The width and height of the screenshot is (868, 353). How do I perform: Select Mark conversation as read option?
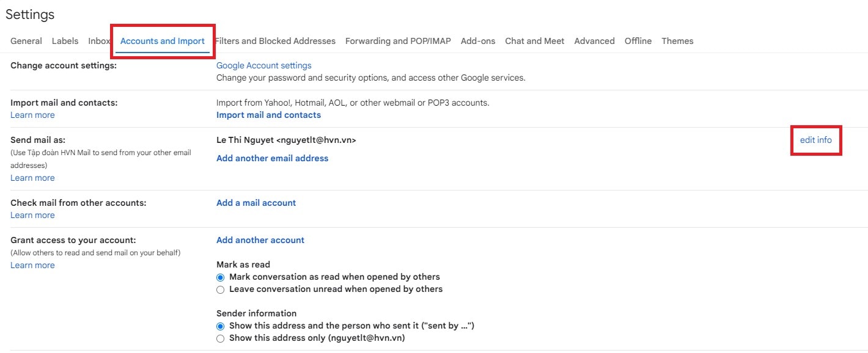tap(221, 277)
